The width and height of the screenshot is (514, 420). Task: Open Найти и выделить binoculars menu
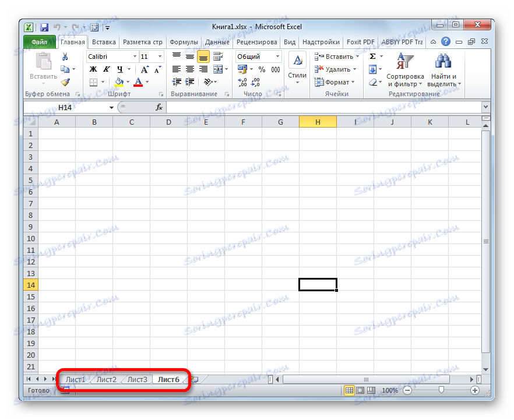[444, 70]
